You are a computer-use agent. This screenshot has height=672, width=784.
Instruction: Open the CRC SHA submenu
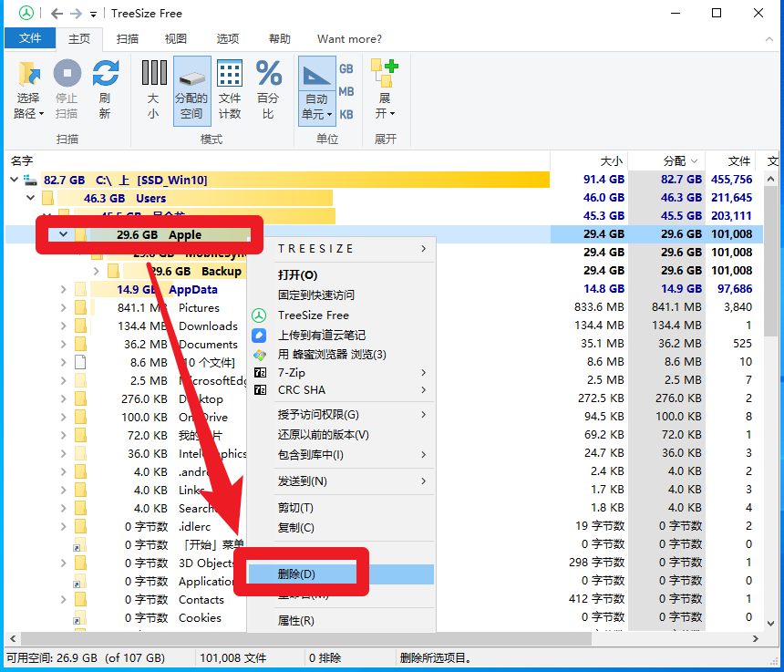pos(342,390)
